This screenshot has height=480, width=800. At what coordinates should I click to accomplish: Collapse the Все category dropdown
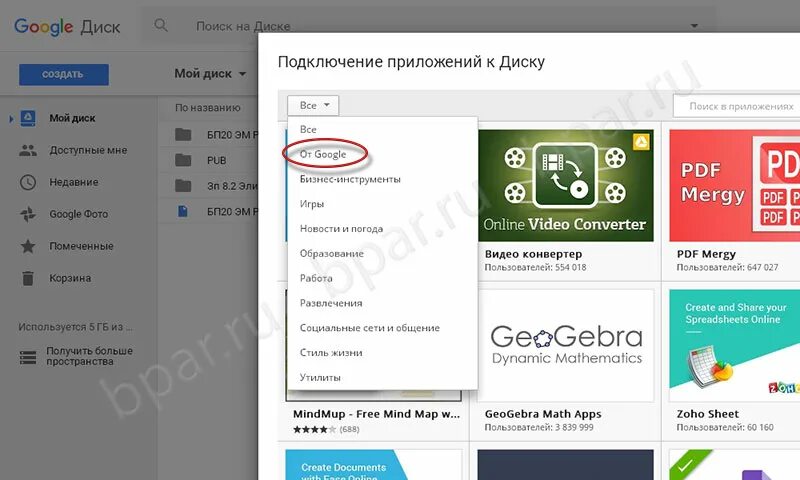point(313,106)
